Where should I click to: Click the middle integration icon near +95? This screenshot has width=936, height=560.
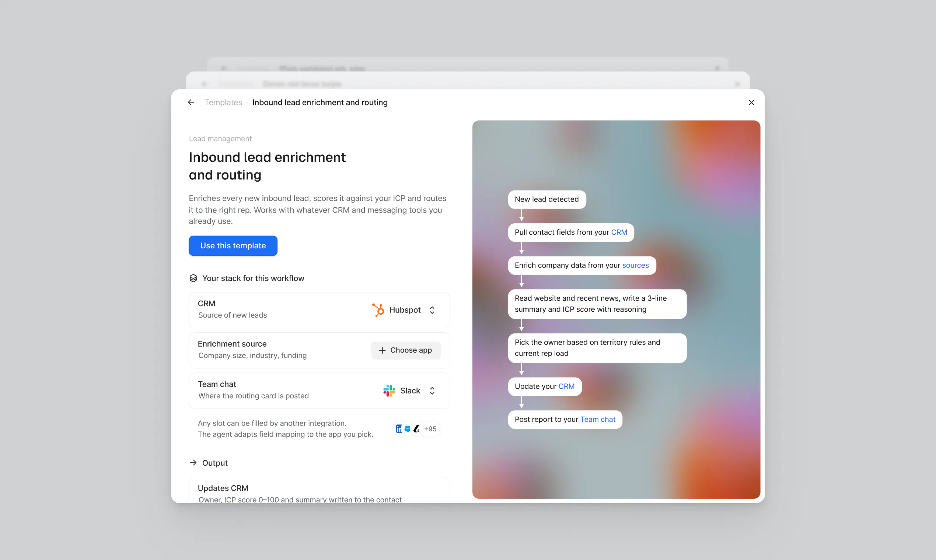pyautogui.click(x=408, y=429)
